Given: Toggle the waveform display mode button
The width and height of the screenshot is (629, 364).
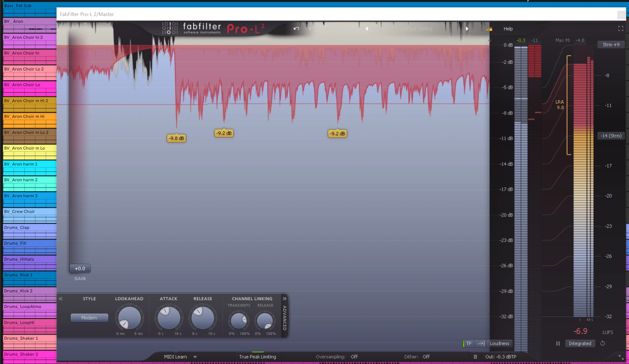Looking at the screenshot, I should 481,343.
